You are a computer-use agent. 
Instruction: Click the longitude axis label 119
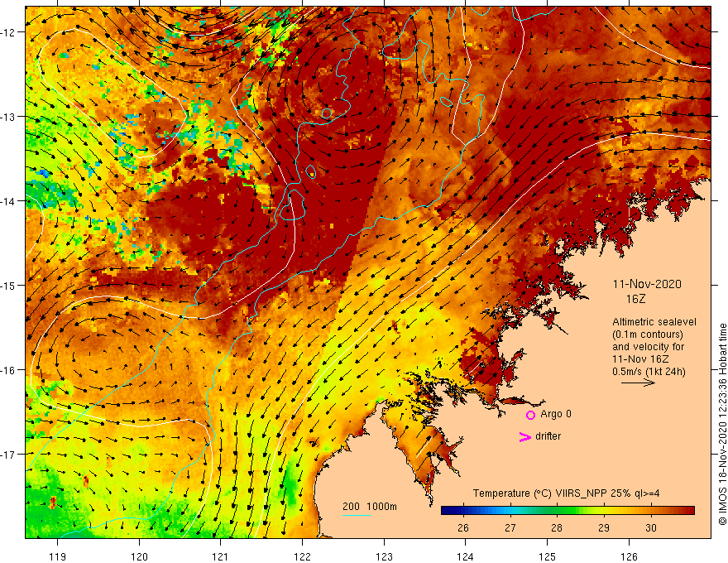(58, 556)
